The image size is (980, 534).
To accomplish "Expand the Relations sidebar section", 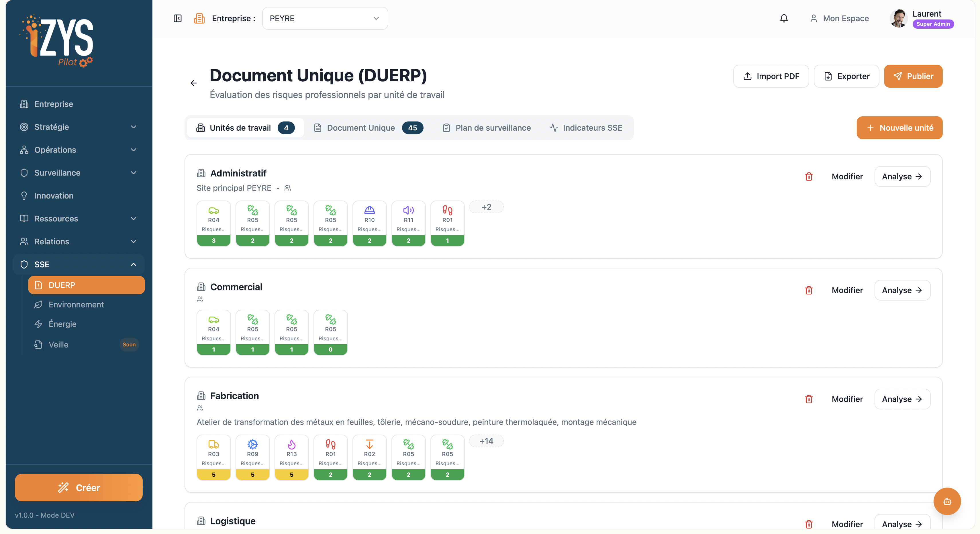I will pyautogui.click(x=79, y=242).
